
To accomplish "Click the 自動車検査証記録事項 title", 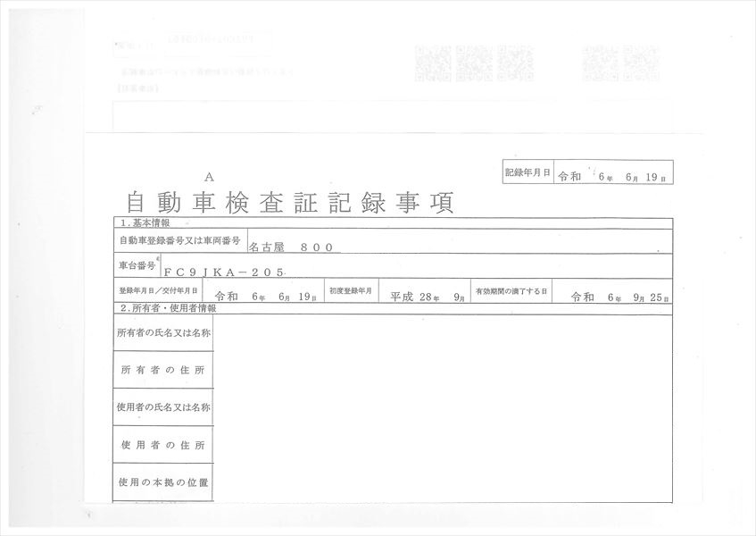I will coord(290,203).
